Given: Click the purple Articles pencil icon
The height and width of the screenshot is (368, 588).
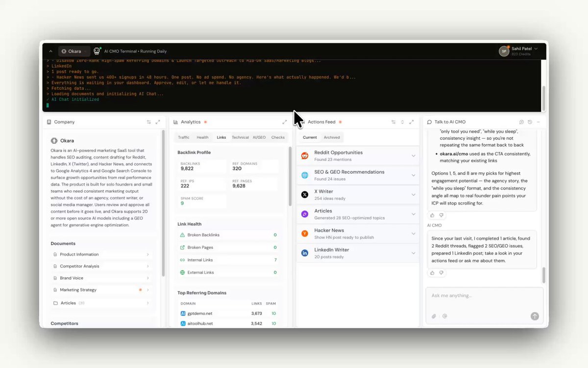Looking at the screenshot, I should click(305, 214).
